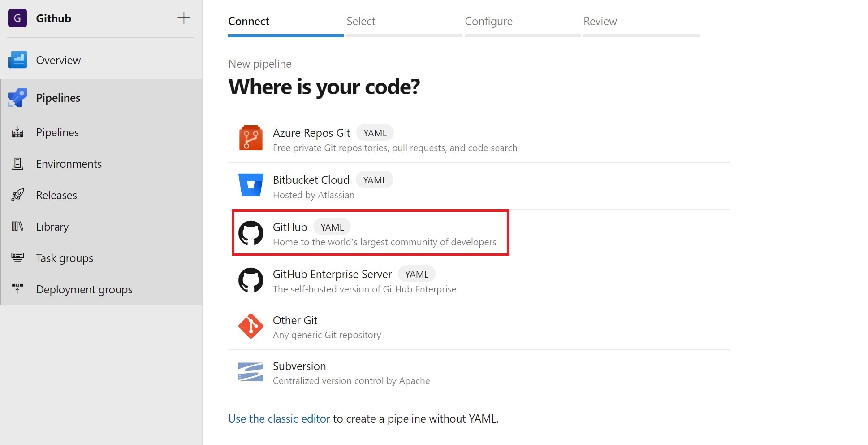Click the GitHub octocat icon
The height and width of the screenshot is (445, 868).
coord(251,233)
